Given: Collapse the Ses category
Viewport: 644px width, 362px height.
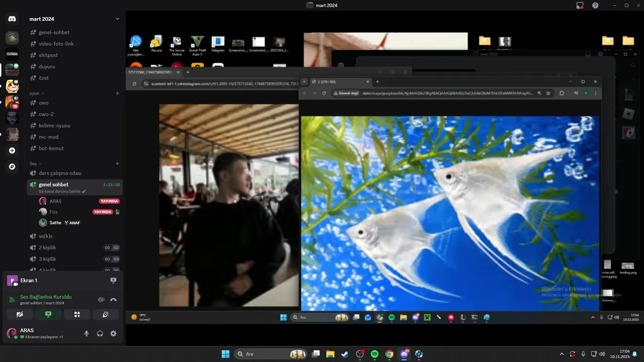Looking at the screenshot, I should (x=35, y=163).
